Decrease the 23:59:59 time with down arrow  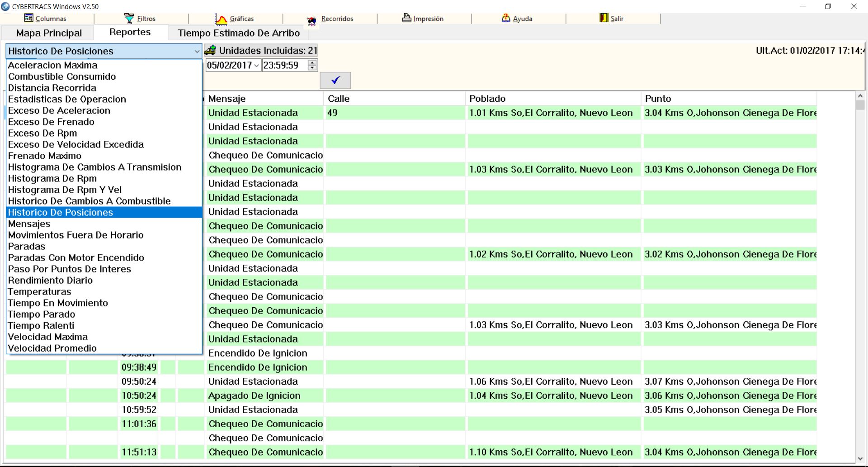312,68
